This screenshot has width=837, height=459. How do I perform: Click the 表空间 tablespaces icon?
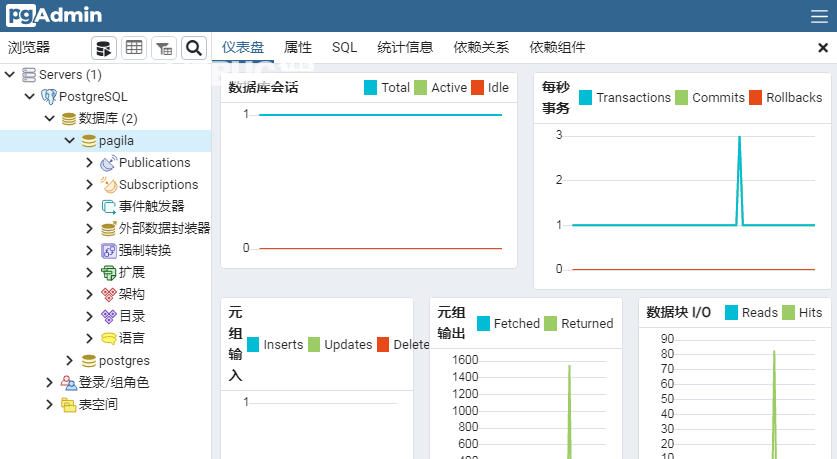coord(68,405)
